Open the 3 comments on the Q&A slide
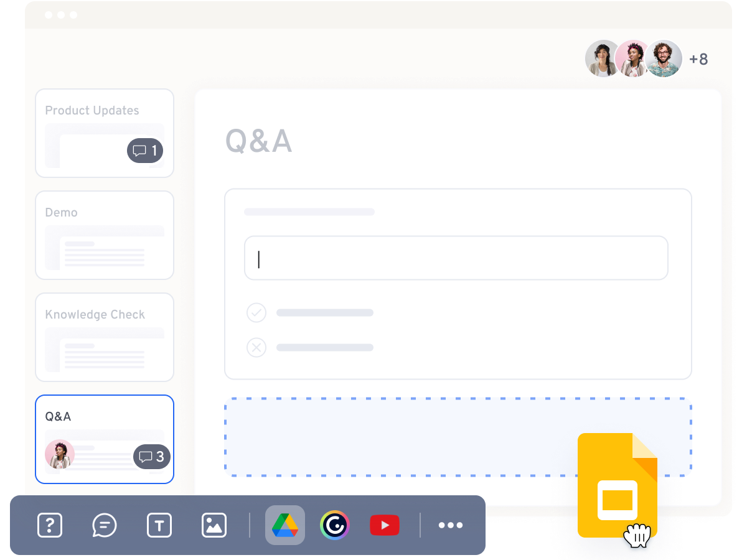 coord(151,456)
